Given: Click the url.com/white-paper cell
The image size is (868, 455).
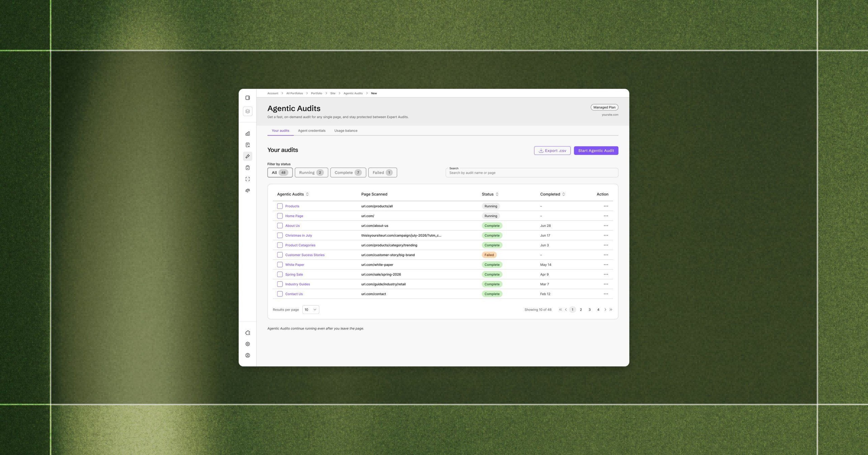Looking at the screenshot, I should (377, 264).
